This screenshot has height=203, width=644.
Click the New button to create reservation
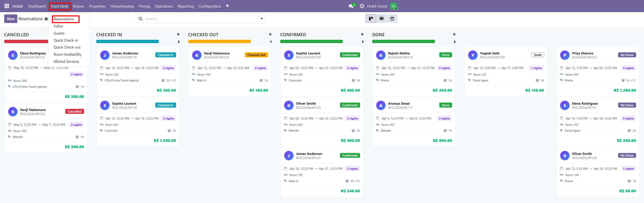pyautogui.click(x=10, y=19)
